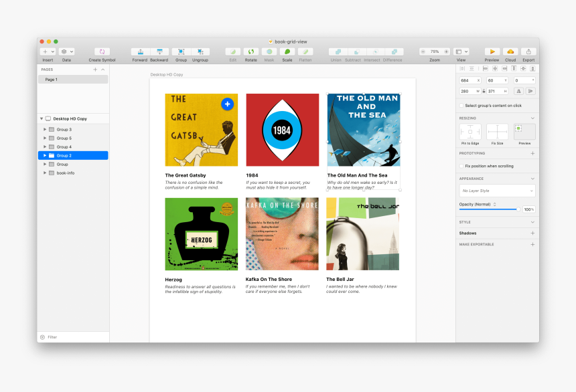Add a new page with plus icon
The width and height of the screenshot is (576, 392).
click(x=95, y=70)
